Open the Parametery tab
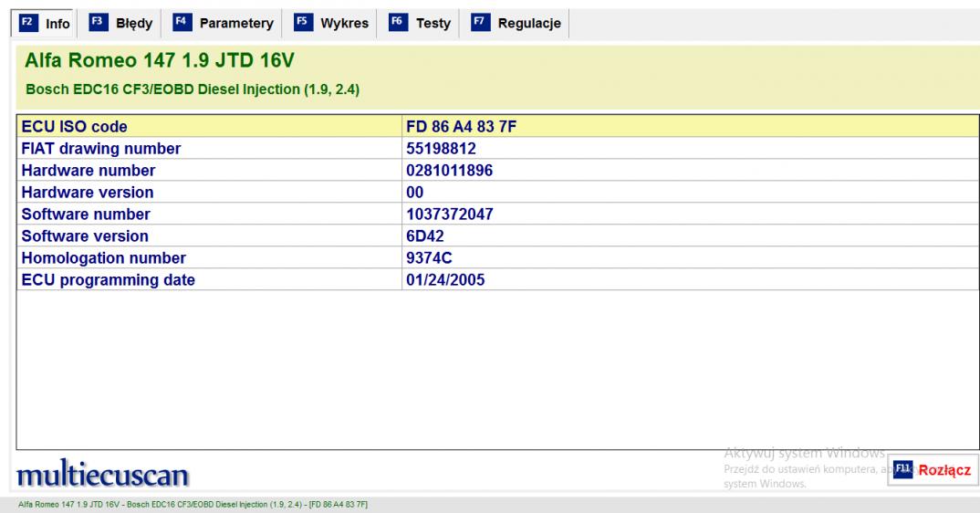The height and width of the screenshot is (513, 980). [x=224, y=23]
